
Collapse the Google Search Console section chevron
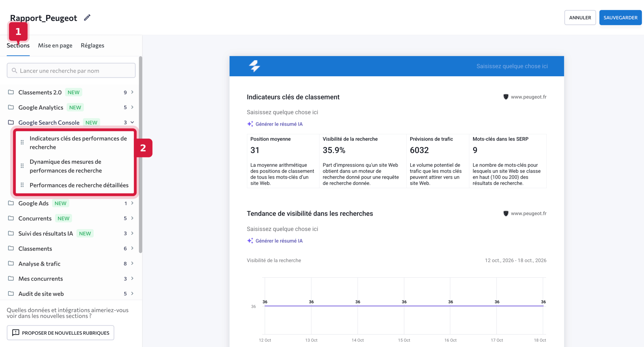(132, 122)
